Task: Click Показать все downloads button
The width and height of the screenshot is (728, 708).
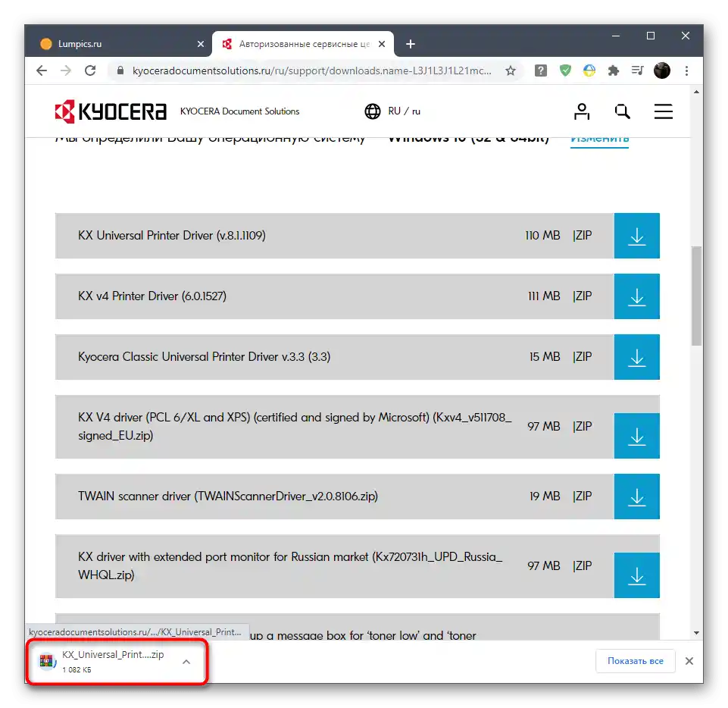Action: pos(635,661)
